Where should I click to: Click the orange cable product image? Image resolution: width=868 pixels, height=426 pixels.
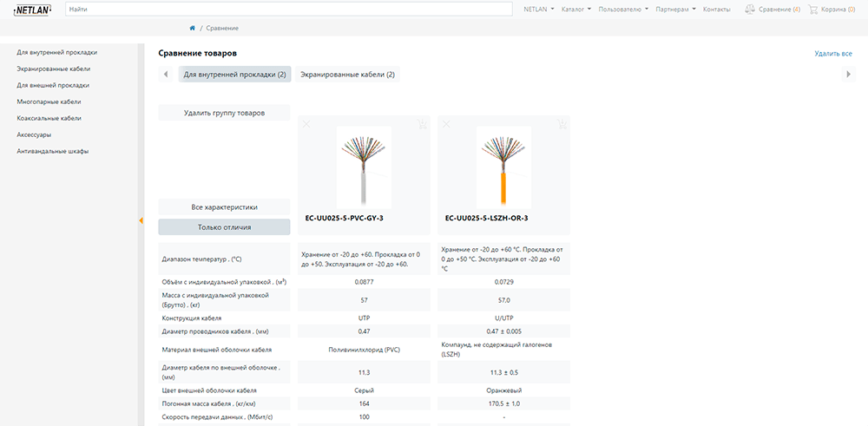(x=503, y=167)
